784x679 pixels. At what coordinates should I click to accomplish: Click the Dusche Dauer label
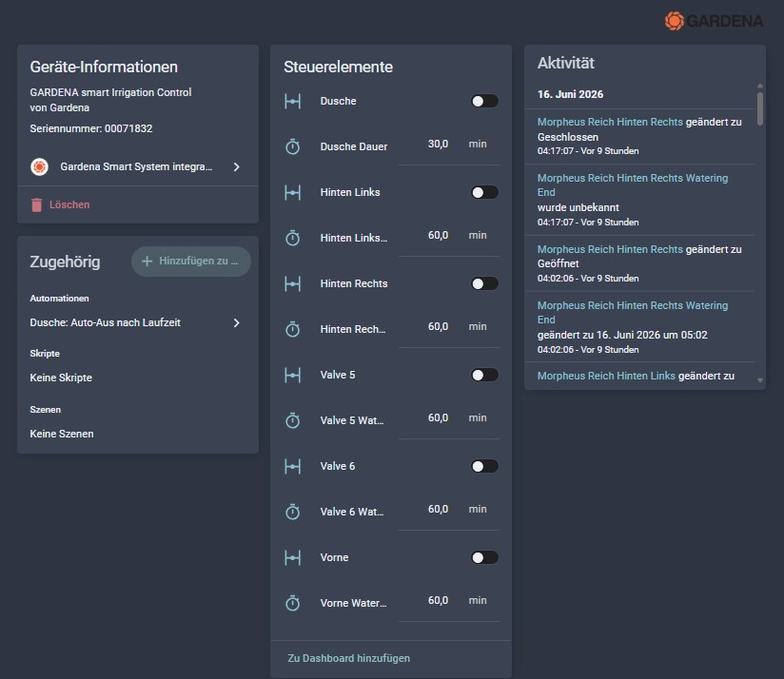click(354, 146)
